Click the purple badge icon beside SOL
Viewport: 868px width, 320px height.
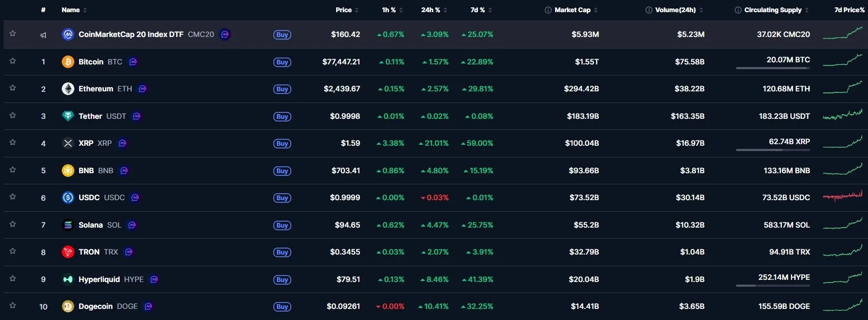(132, 225)
